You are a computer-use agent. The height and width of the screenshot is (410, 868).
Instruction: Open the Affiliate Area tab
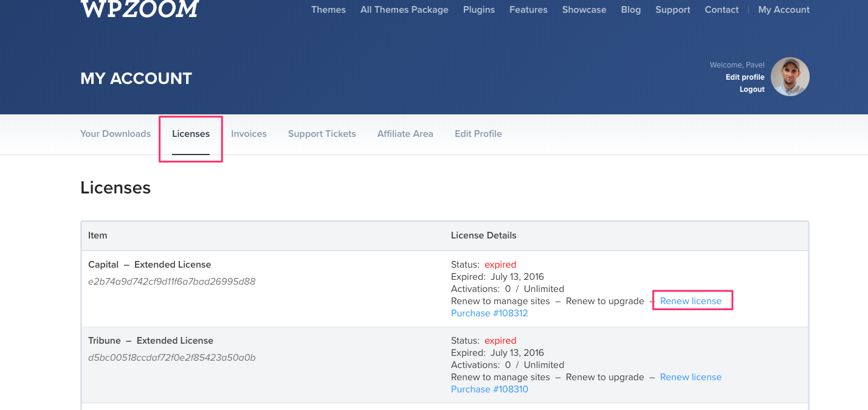point(405,134)
